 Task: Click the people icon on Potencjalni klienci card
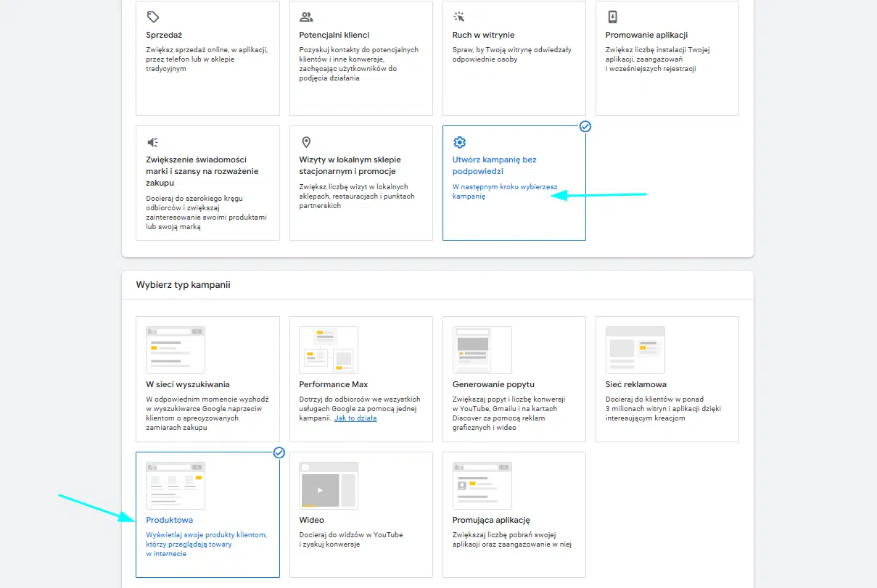306,17
